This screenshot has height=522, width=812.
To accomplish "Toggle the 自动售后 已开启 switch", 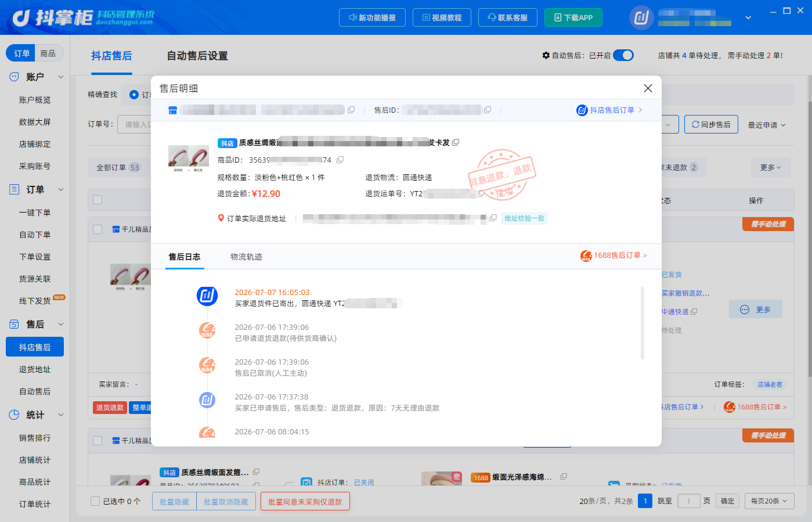I will point(623,55).
